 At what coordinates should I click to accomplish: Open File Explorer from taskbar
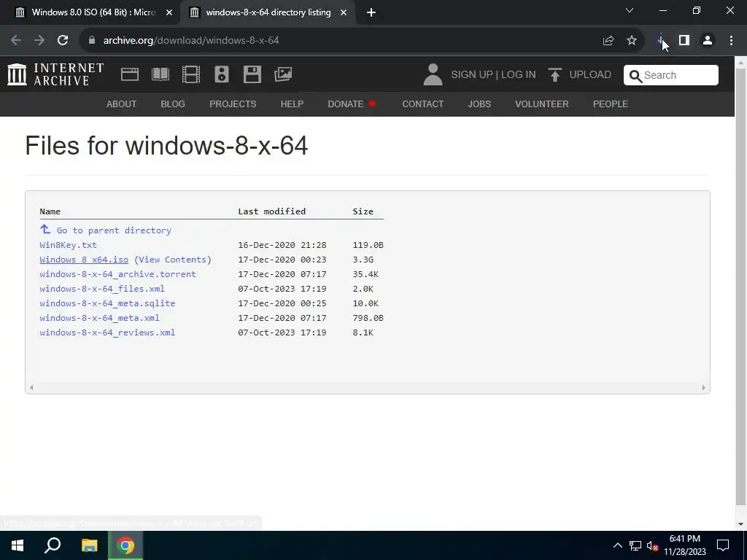(x=89, y=545)
